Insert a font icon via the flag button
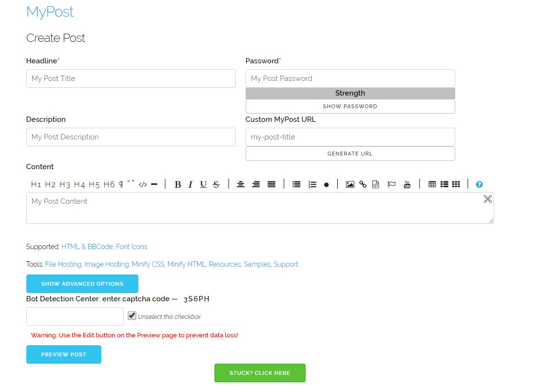The height and width of the screenshot is (392, 540). coord(391,185)
